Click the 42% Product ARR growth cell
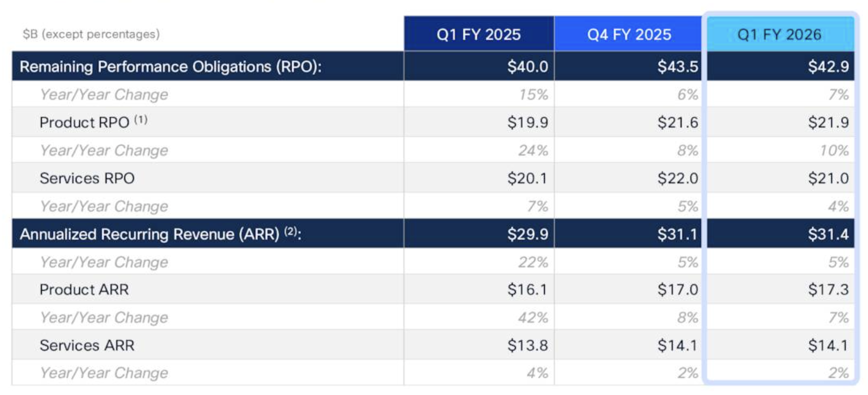The height and width of the screenshot is (395, 868). click(x=533, y=318)
